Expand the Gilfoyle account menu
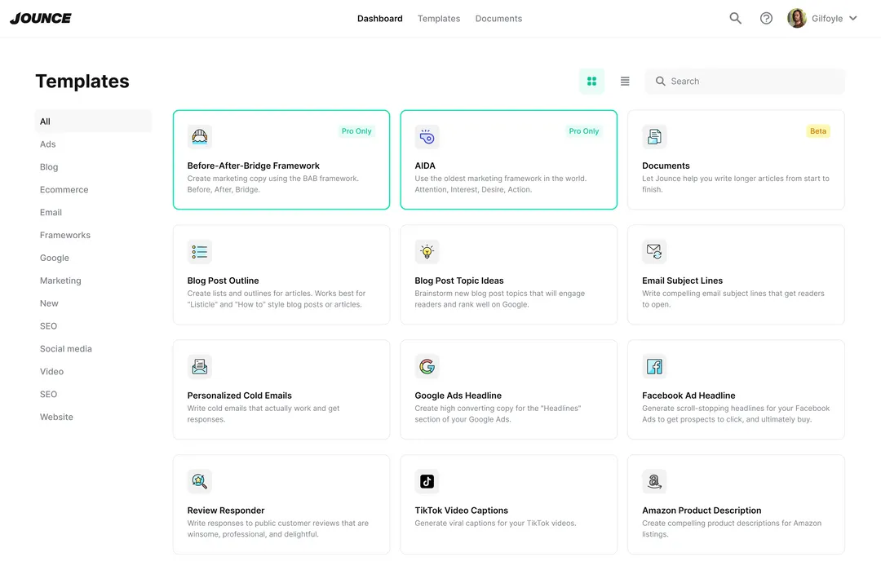The height and width of the screenshot is (588, 881). [x=822, y=17]
